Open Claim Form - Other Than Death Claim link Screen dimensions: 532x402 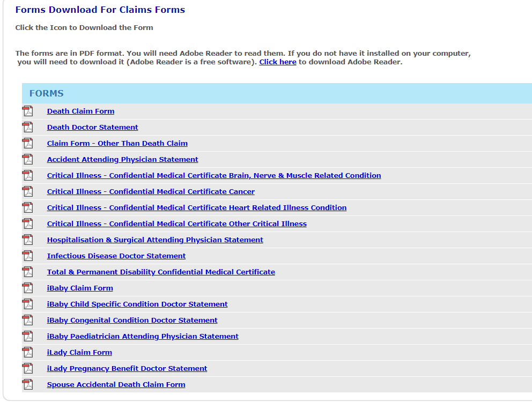[x=117, y=144]
